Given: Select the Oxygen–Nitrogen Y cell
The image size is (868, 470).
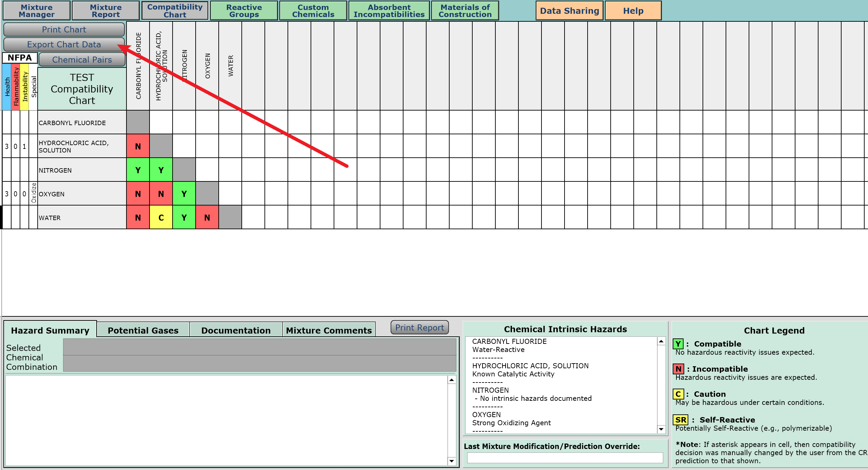Looking at the screenshot, I should point(184,194).
